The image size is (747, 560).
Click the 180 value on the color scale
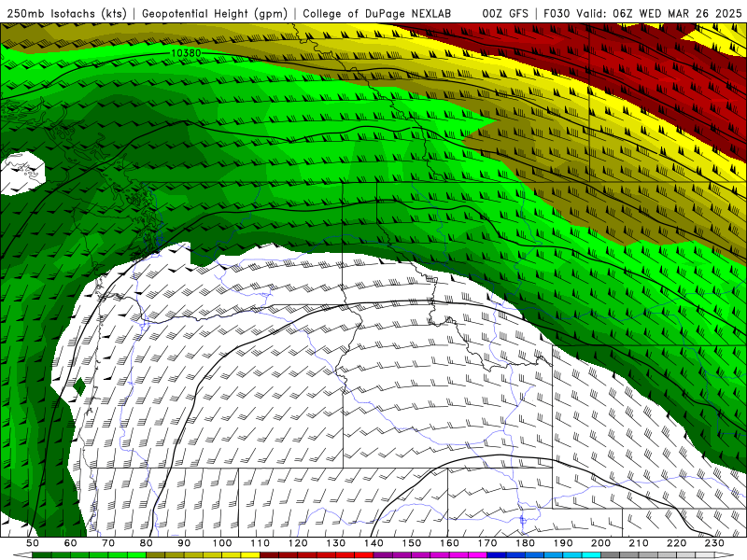coord(525,543)
